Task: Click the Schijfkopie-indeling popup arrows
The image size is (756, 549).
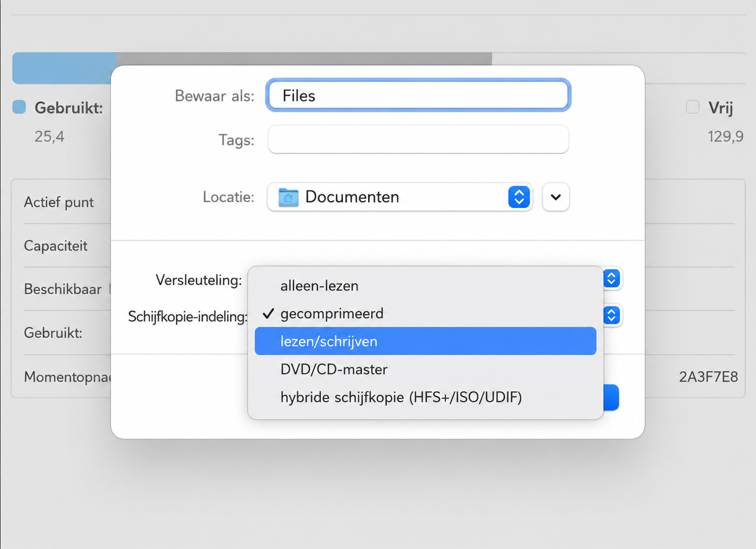Action: pyautogui.click(x=612, y=315)
